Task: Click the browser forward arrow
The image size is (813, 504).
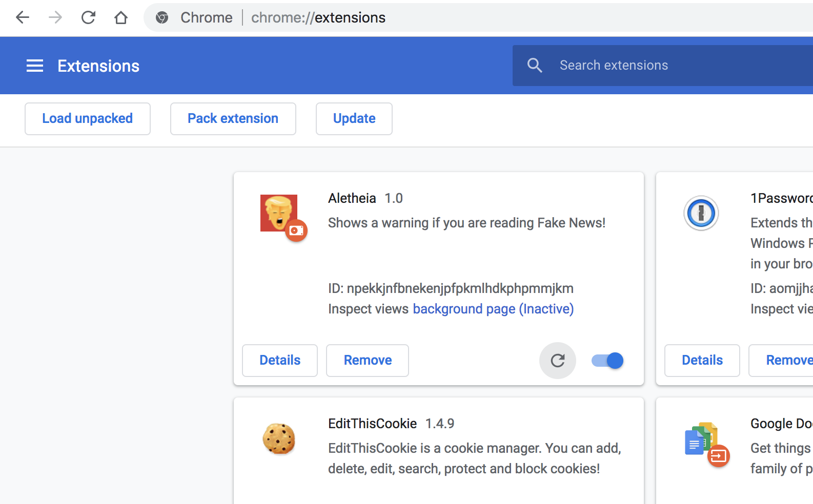Action: (x=55, y=17)
